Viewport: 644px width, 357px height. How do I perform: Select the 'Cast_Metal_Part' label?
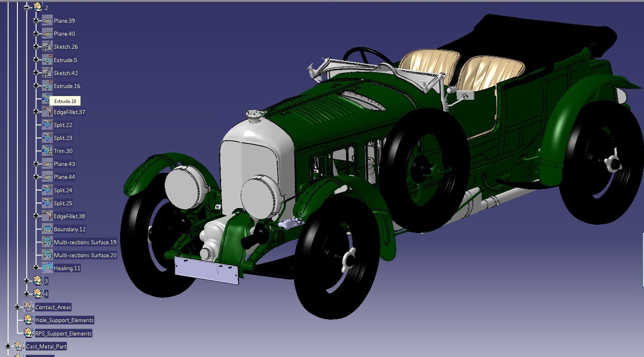46,346
